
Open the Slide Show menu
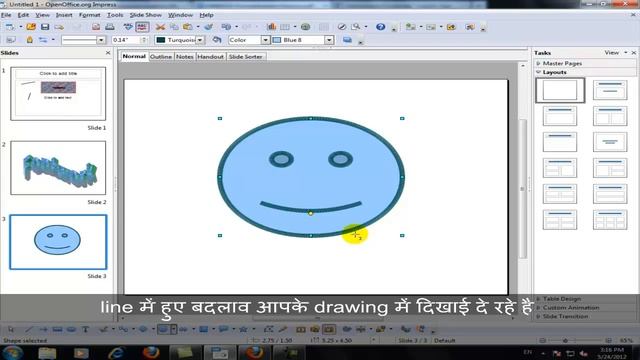click(x=146, y=15)
